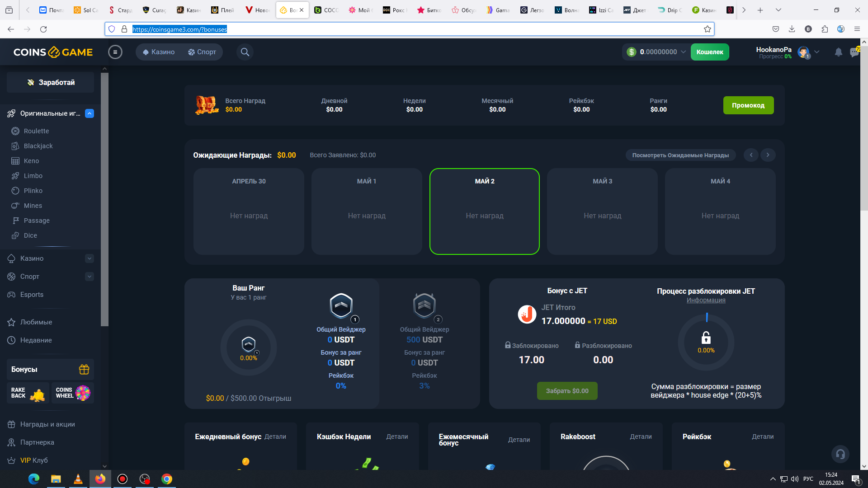Viewport: 868px width, 488px height.
Task: Click the notifications bell icon
Action: pos(838,52)
